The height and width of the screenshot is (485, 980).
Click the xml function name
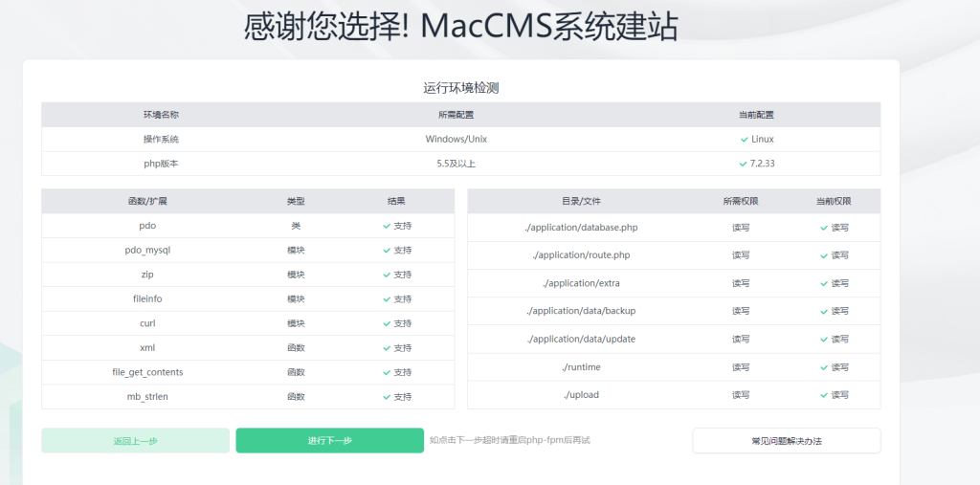[147, 347]
